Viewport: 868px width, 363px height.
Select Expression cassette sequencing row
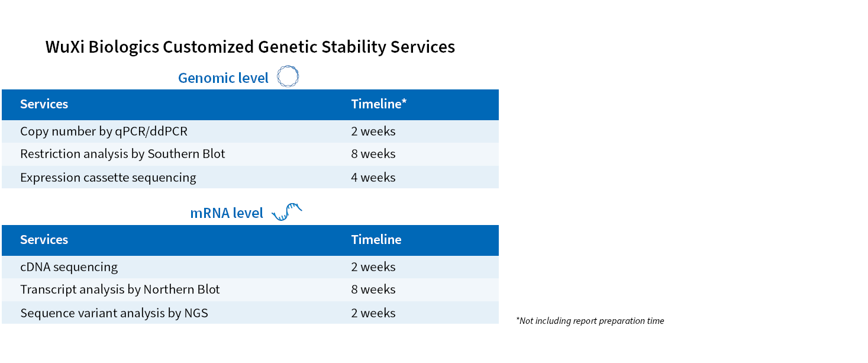[108, 178]
